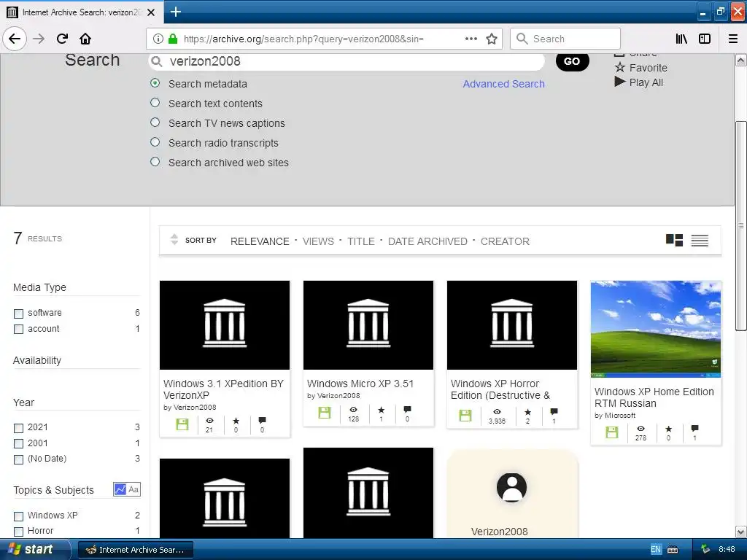Click magnifier icon in archive search box
747x560 pixels.
pyautogui.click(x=156, y=61)
